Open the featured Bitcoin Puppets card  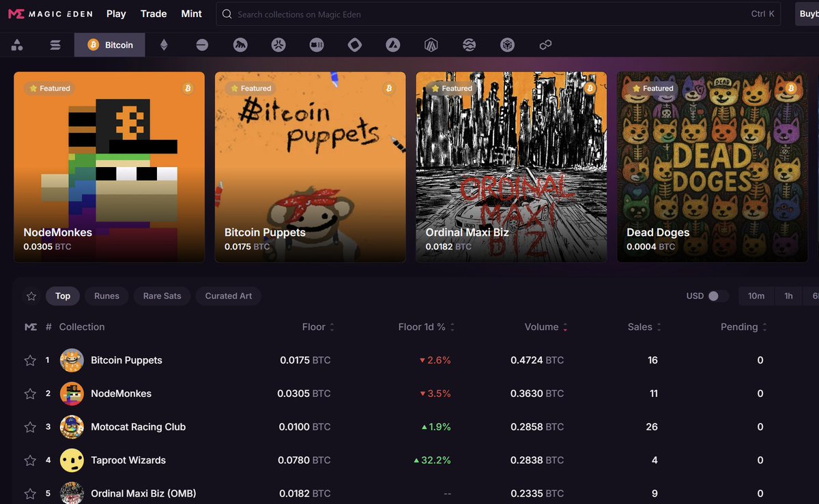[311, 167]
